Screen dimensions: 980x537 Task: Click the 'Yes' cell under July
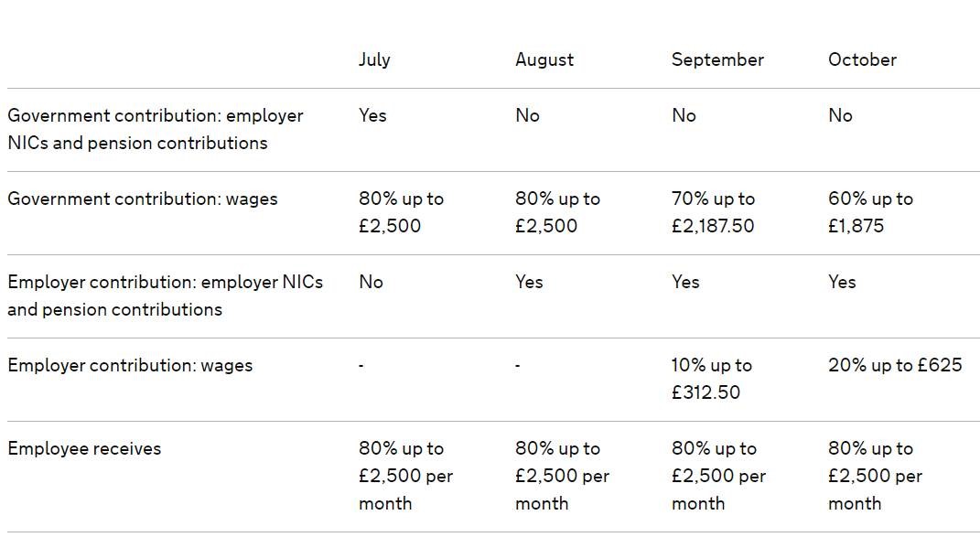click(372, 116)
